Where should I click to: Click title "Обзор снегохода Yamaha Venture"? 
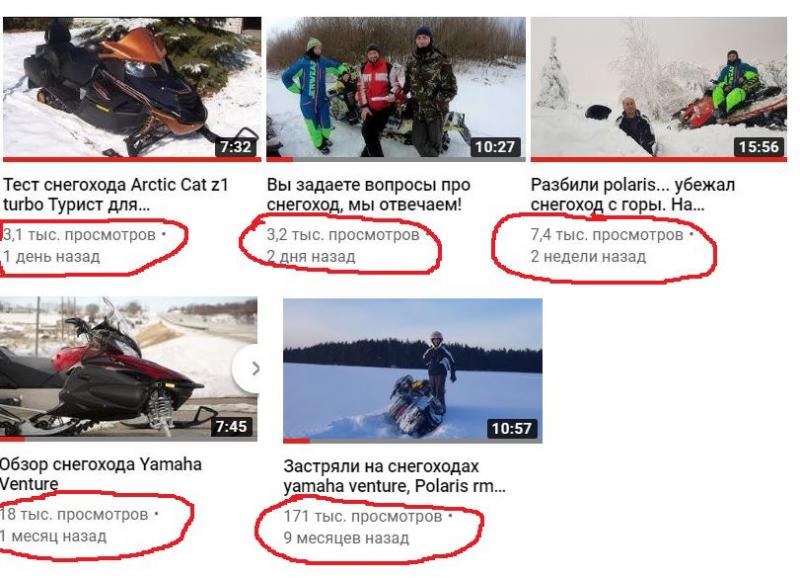click(x=101, y=473)
